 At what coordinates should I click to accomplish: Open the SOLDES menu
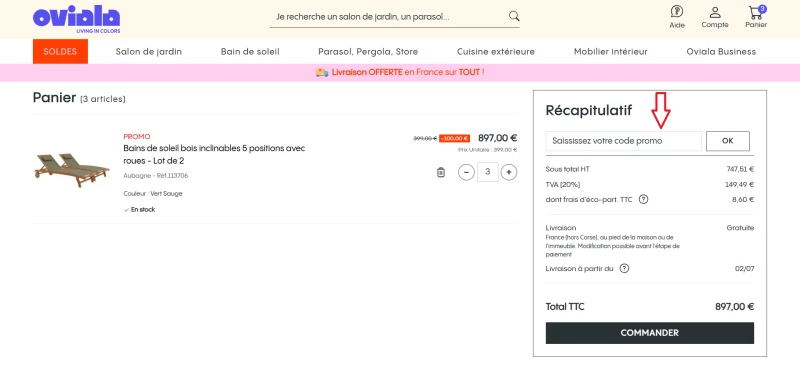pyautogui.click(x=60, y=52)
